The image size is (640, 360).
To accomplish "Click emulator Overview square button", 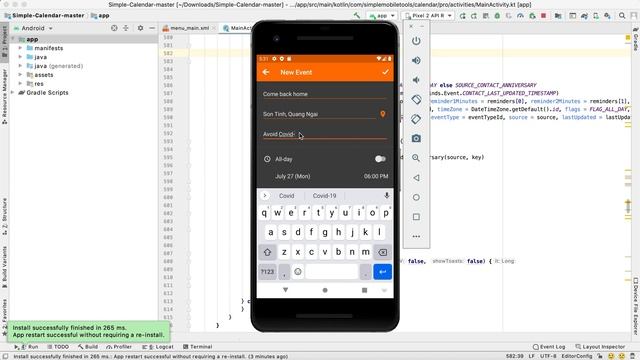I will point(416,217).
